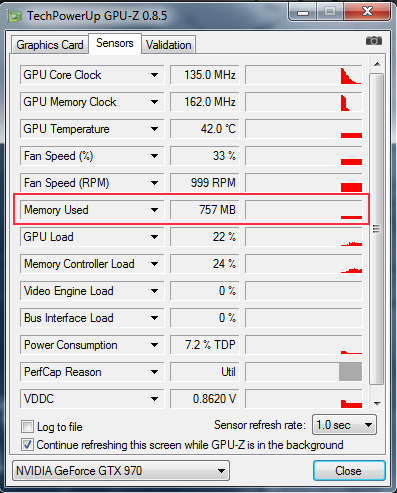The height and width of the screenshot is (493, 397).
Task: Click the Close button at the bottom
Action: (x=349, y=471)
